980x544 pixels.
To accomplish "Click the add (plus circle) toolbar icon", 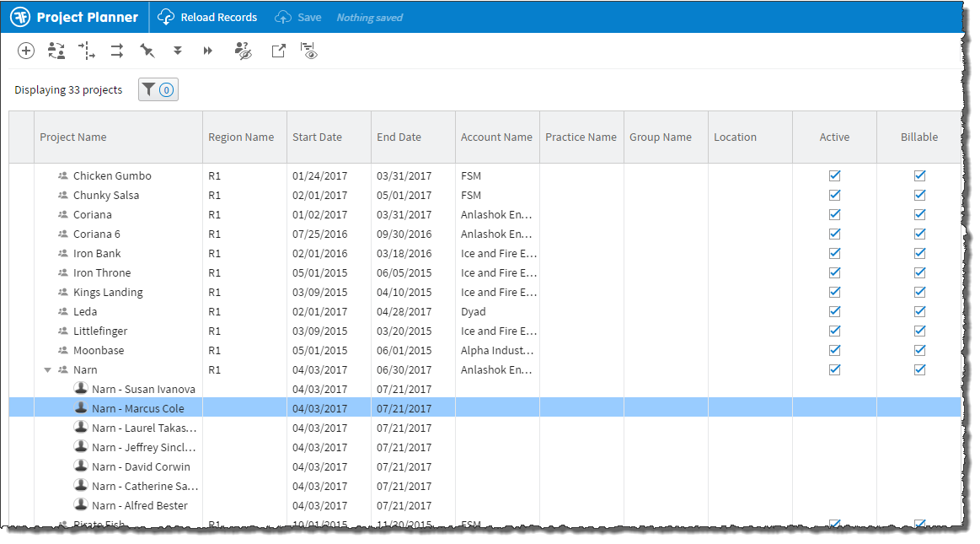I will click(x=26, y=51).
